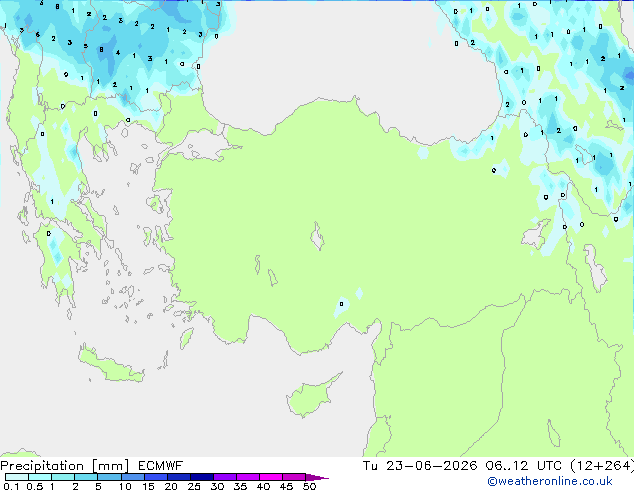Click the 45–50 mm legend color box
The width and height of the screenshot is (634, 490).
tap(294, 477)
